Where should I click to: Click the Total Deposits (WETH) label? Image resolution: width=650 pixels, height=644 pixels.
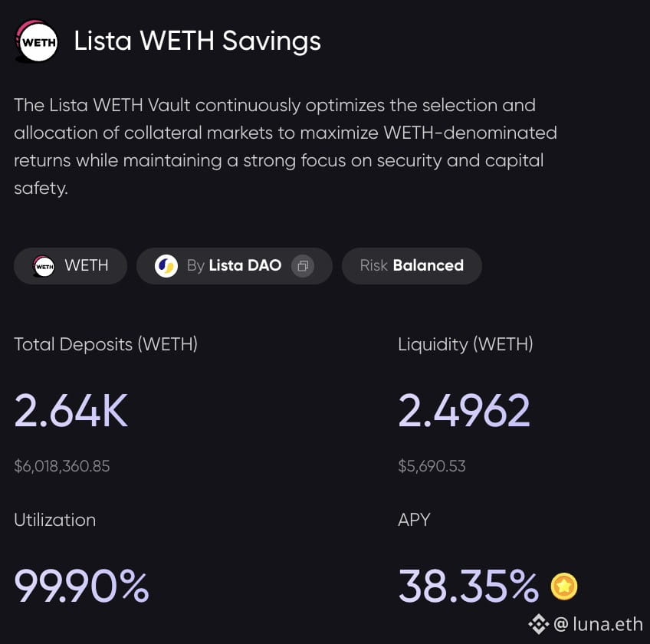coord(106,344)
